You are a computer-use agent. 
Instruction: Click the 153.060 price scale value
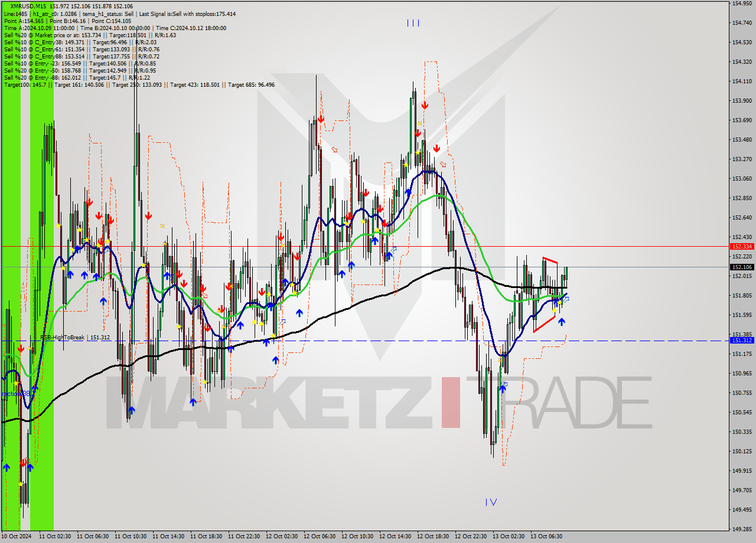pyautogui.click(x=741, y=178)
